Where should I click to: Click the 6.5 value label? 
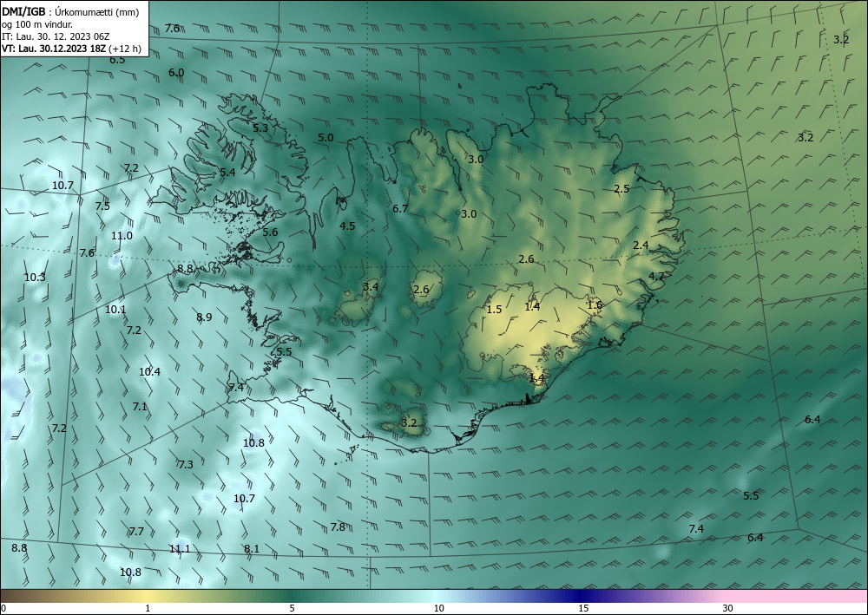click(117, 60)
